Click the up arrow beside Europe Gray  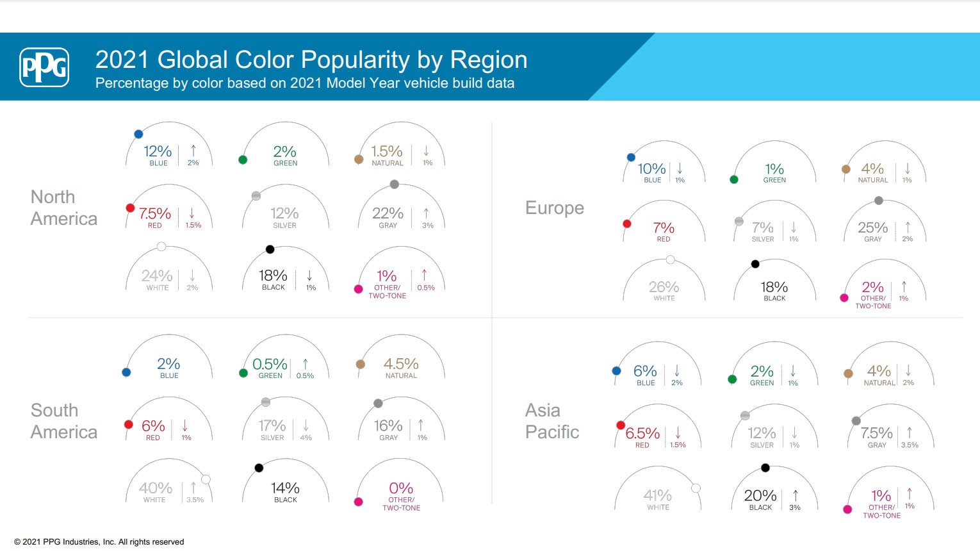[x=908, y=227]
